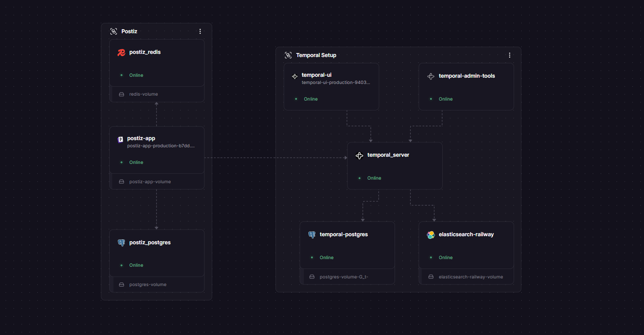Click the postgres-volume disk icon

point(121,285)
